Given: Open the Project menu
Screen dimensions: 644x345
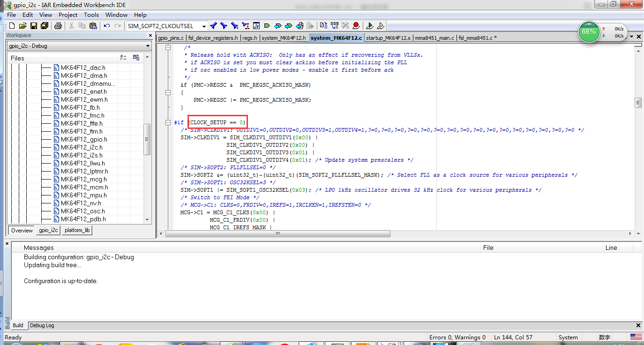Looking at the screenshot, I should pos(68,15).
